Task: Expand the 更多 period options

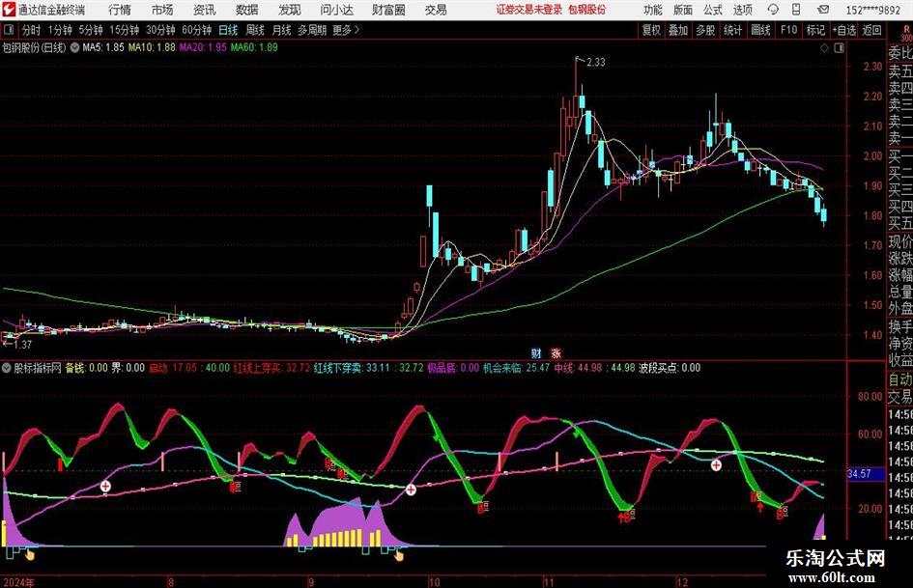Action: [x=346, y=30]
